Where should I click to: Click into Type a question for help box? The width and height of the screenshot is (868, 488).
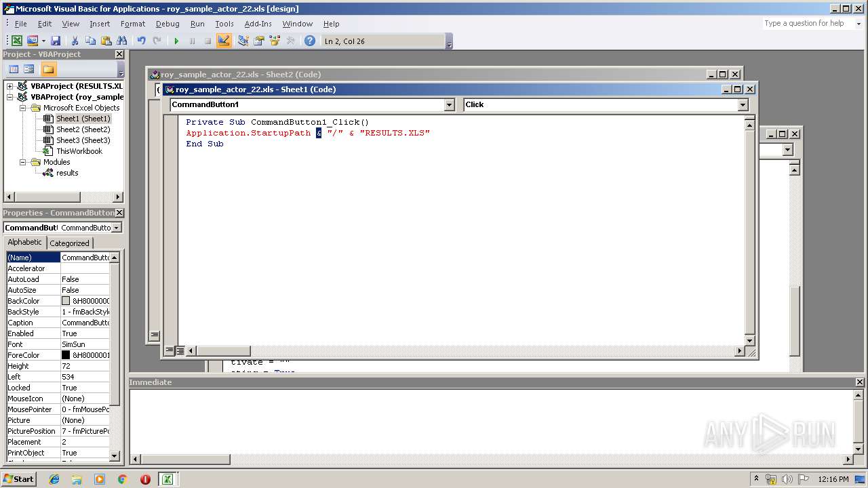click(808, 23)
